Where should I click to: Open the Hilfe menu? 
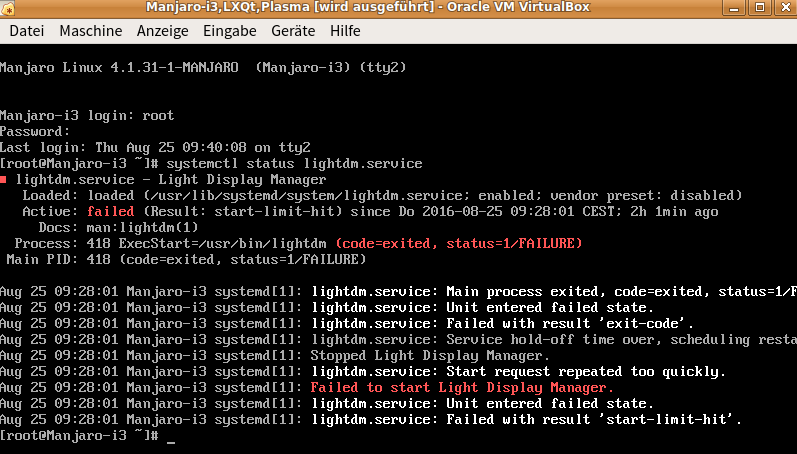pos(345,31)
